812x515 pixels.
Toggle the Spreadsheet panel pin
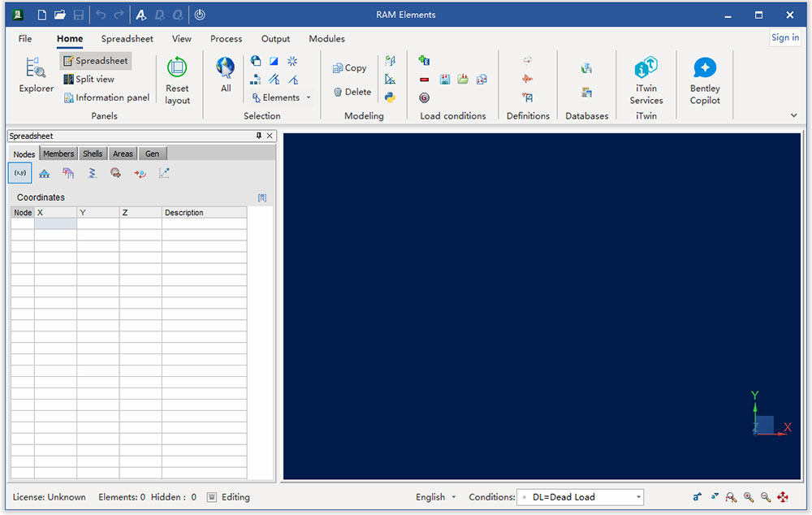click(259, 136)
